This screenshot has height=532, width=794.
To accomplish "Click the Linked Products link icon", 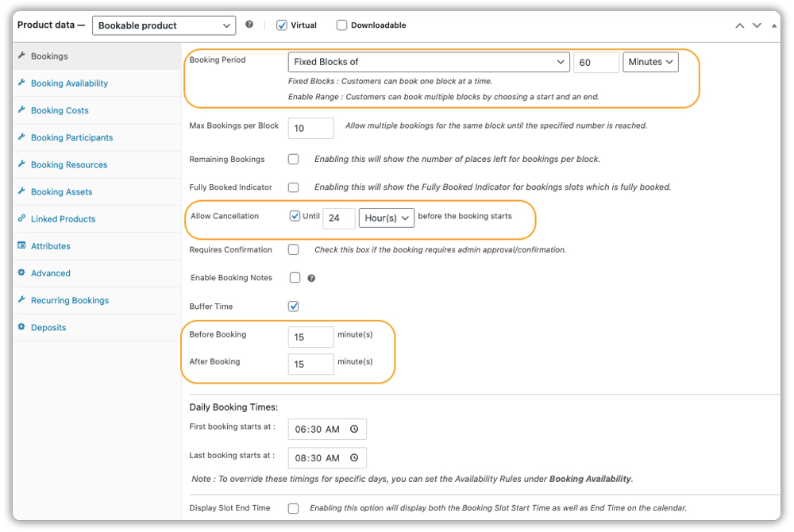I will (x=24, y=218).
